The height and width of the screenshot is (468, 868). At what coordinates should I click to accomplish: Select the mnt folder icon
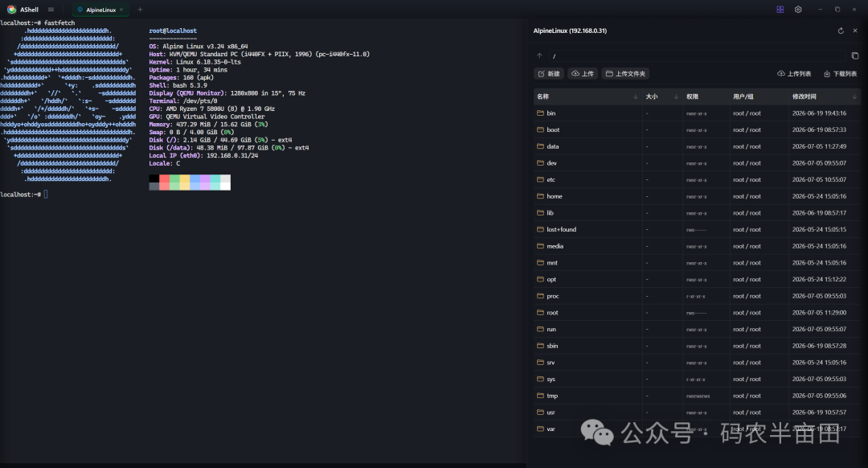point(540,262)
